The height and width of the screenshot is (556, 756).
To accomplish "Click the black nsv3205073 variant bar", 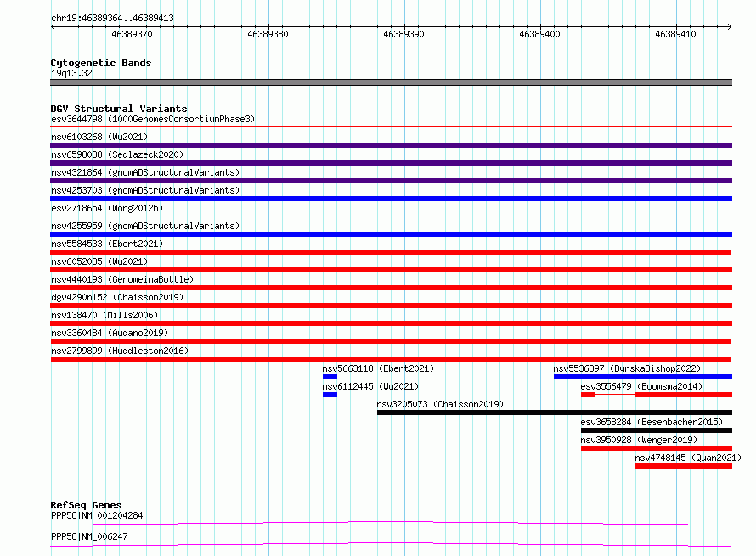I will (555, 413).
